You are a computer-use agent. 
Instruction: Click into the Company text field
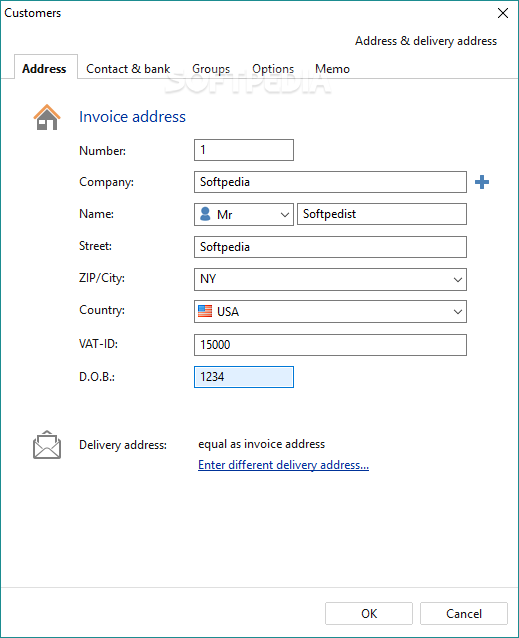pos(330,182)
